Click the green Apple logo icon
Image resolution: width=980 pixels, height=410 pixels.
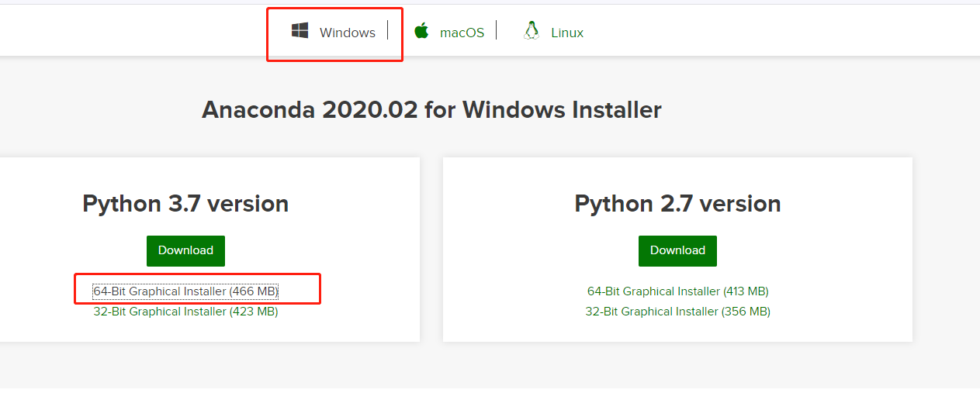click(x=421, y=31)
